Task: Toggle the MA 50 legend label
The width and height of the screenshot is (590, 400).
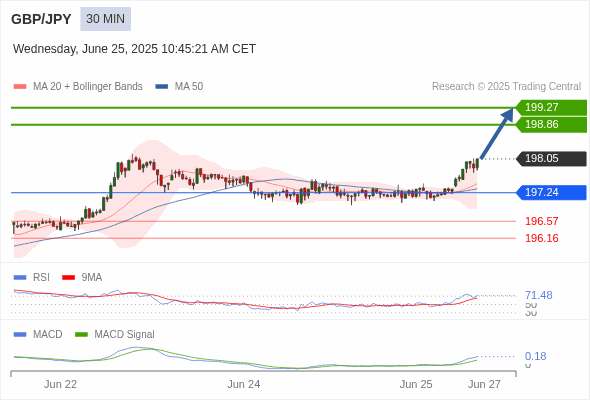Action: (189, 87)
